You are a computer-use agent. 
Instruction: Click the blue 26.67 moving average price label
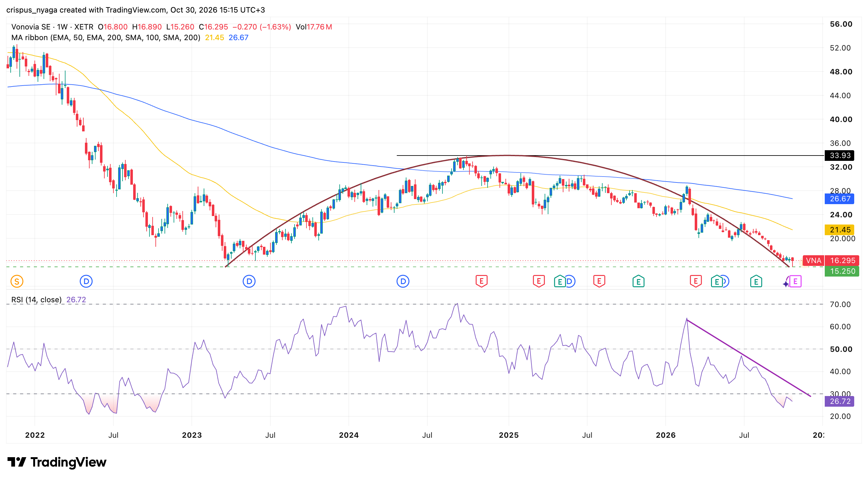839,199
